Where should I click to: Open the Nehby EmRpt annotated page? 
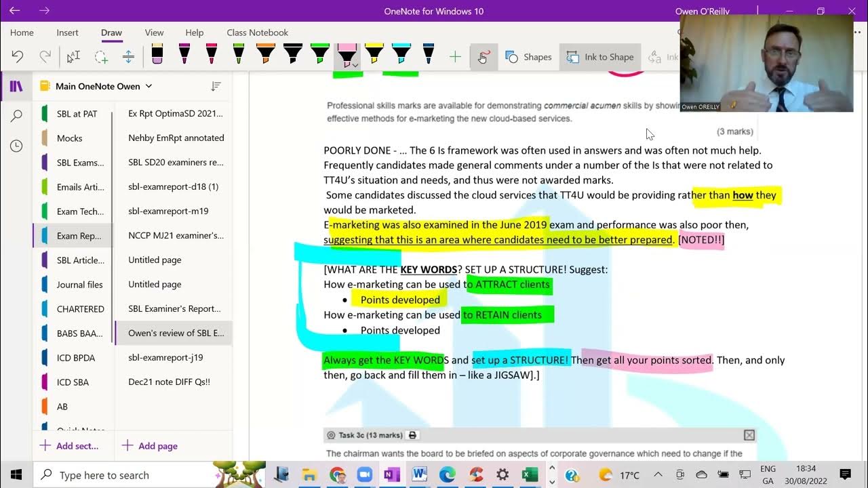tap(174, 138)
